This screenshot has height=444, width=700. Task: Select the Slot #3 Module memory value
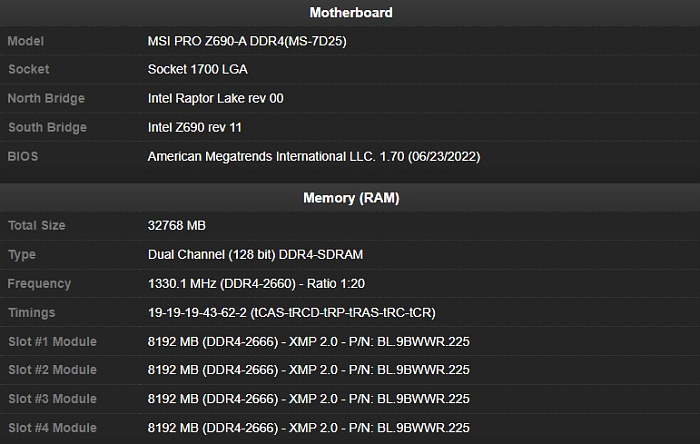[x=308, y=398]
